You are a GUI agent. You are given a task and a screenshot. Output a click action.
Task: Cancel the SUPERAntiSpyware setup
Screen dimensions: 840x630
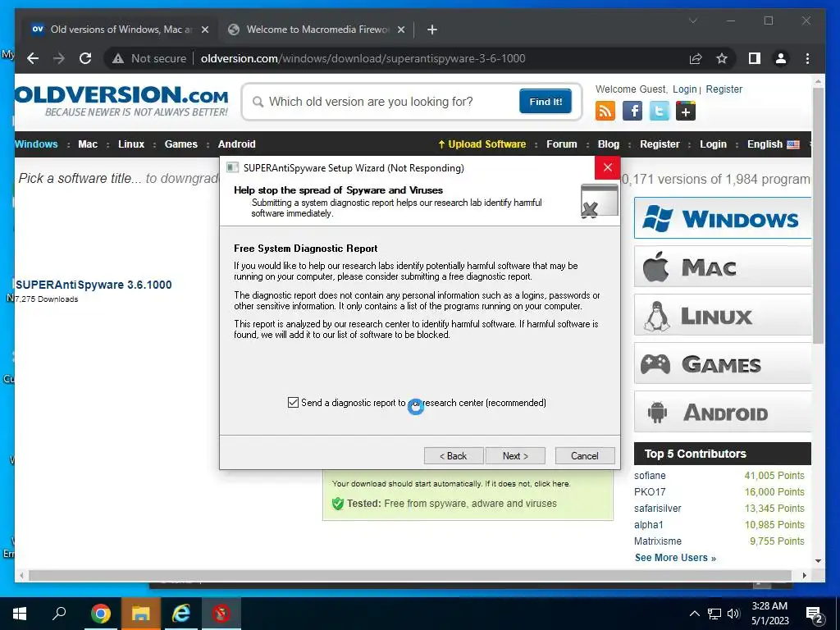click(x=584, y=456)
